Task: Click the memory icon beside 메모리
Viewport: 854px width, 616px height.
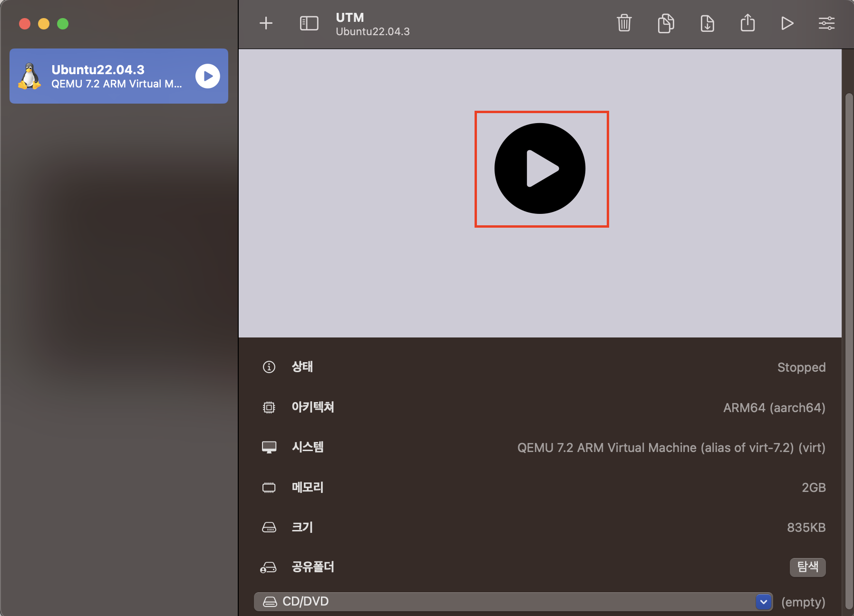Action: 269,487
